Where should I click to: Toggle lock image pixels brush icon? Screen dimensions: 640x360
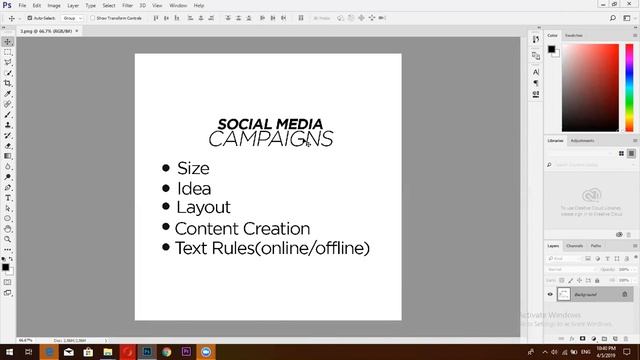pos(571,280)
